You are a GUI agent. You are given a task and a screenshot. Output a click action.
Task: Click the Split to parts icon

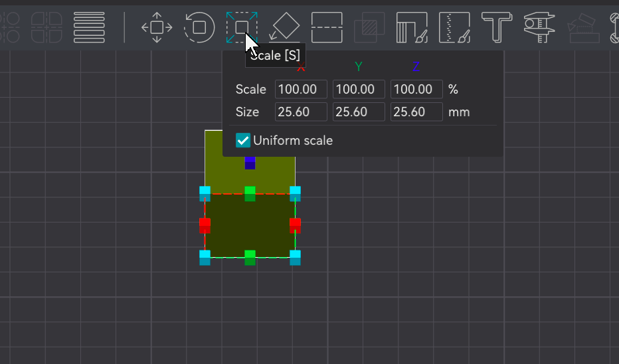(x=46, y=28)
